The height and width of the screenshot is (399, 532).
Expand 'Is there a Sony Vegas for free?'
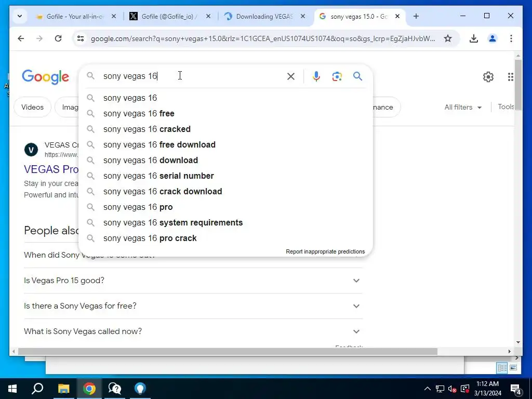(193, 306)
